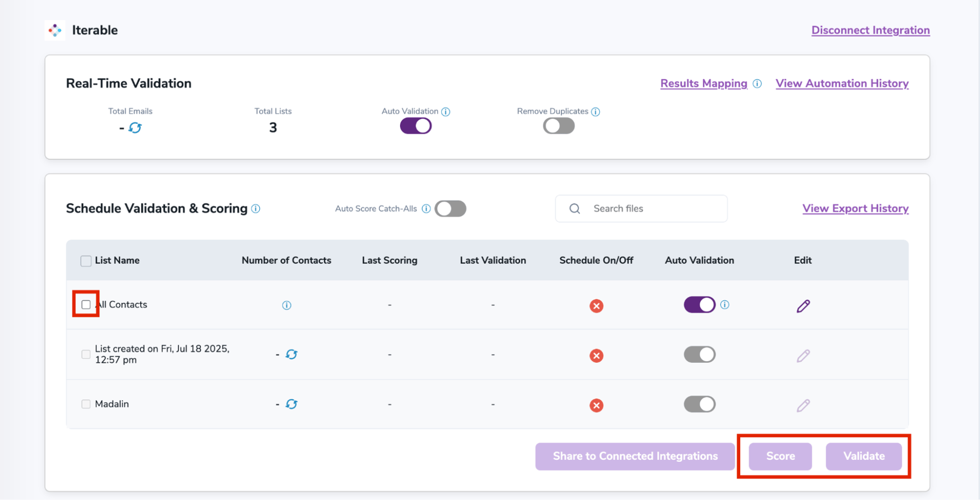Open View Automation History
The height and width of the screenshot is (500, 980).
point(842,84)
